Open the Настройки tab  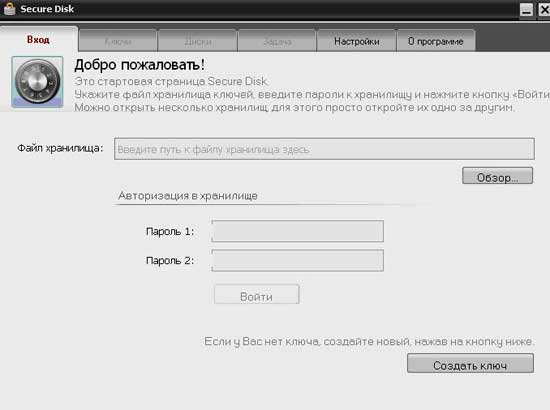tap(356, 41)
